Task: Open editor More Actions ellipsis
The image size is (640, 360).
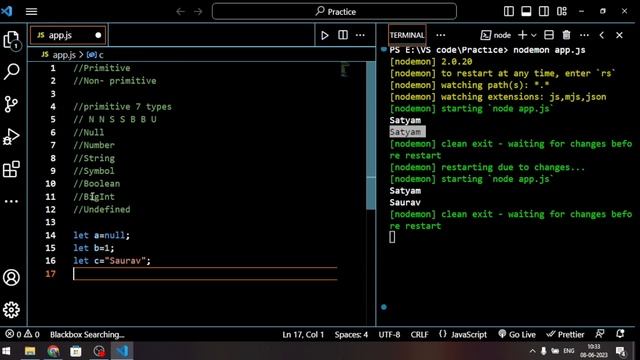Action: click(x=360, y=35)
